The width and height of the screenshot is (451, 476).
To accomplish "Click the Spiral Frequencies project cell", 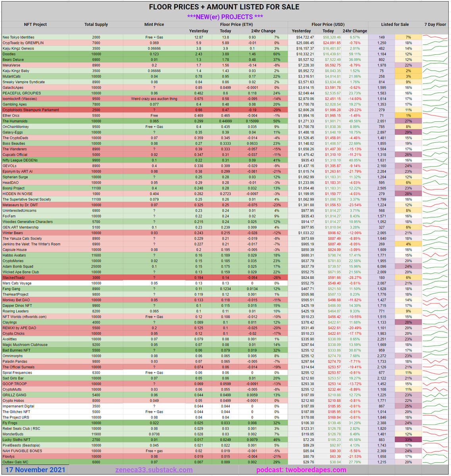I will coord(35,373).
